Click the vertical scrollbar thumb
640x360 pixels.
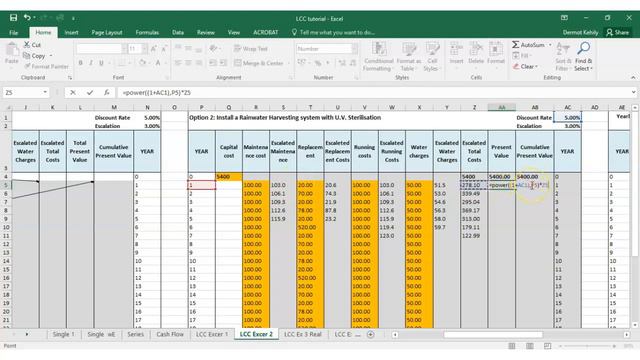(x=635, y=184)
